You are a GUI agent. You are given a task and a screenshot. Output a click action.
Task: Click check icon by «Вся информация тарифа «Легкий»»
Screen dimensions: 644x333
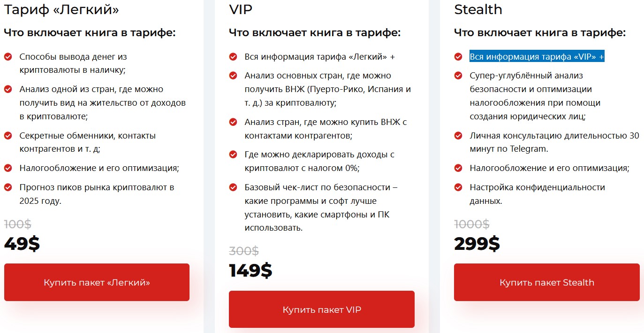tap(233, 57)
